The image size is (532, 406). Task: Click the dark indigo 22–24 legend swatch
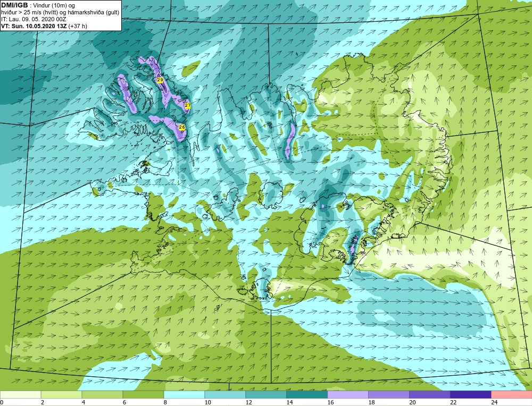(x=471, y=394)
